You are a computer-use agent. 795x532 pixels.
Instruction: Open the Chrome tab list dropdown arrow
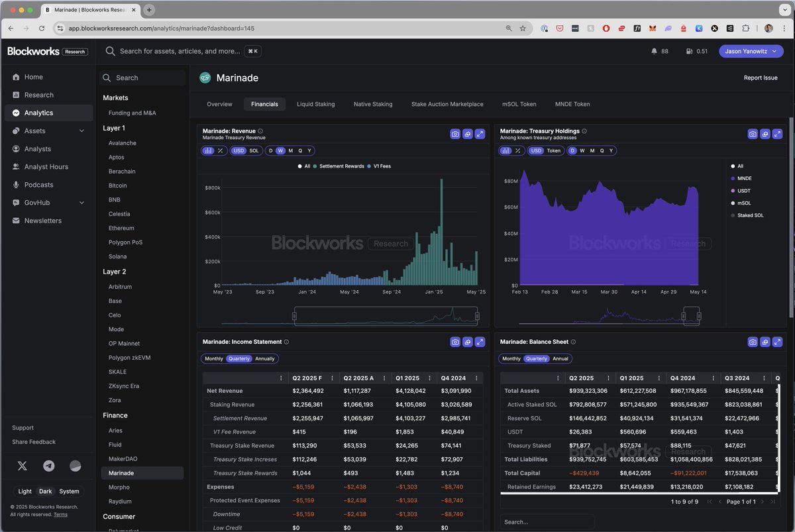tap(784, 10)
